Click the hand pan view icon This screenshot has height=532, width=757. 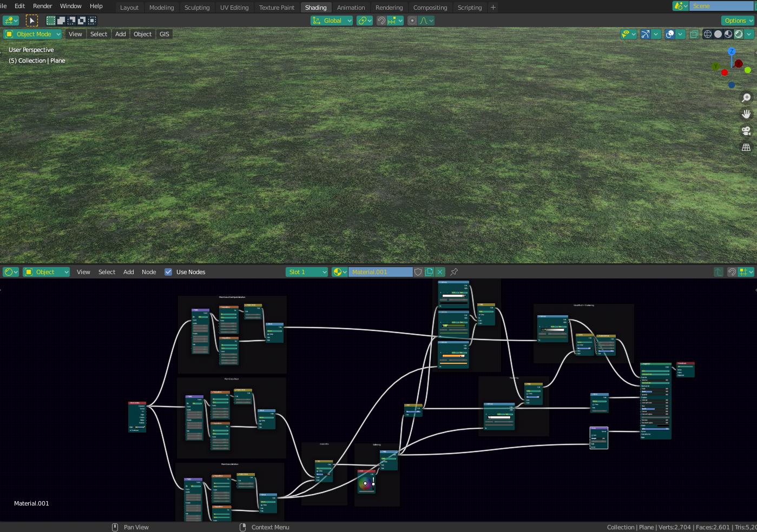pyautogui.click(x=746, y=114)
